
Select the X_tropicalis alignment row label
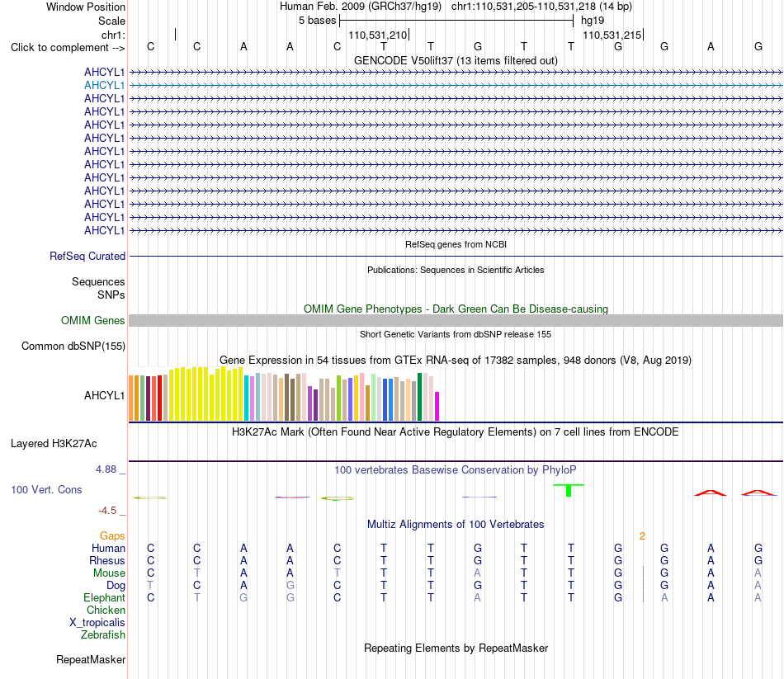[x=97, y=623]
